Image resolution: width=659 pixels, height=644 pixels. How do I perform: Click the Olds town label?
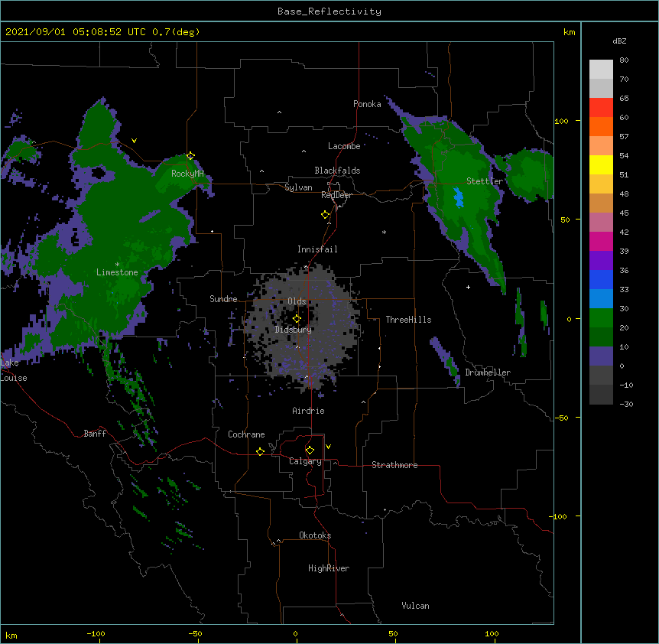click(x=297, y=301)
